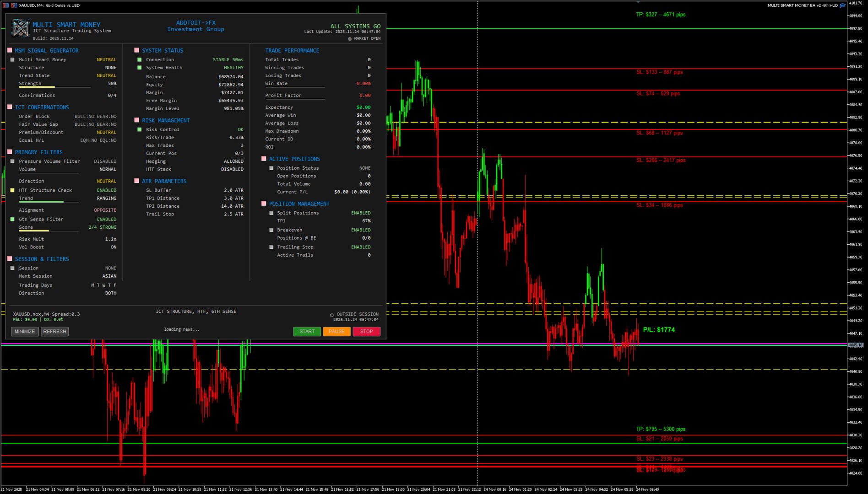This screenshot has width=868, height=494.
Task: Click the Multi Smart Money logo
Action: tap(21, 28)
